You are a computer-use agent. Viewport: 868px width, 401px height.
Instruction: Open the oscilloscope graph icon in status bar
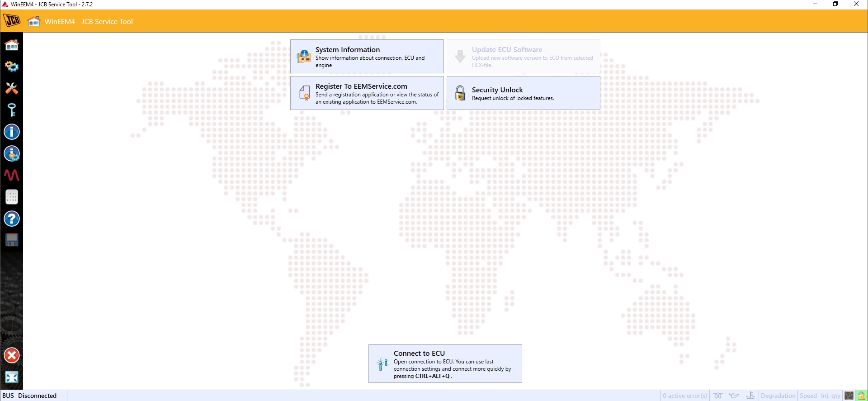coord(849,396)
